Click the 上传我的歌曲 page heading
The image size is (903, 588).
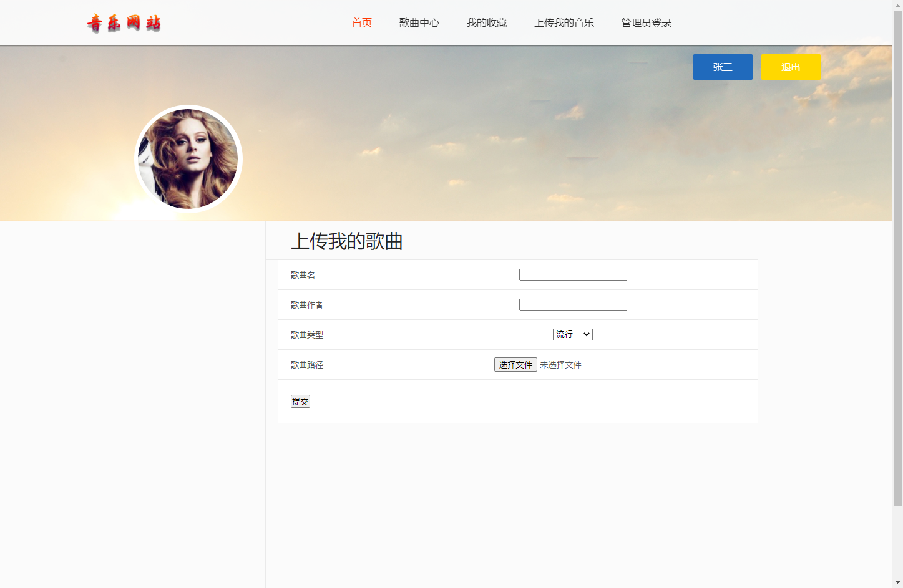tap(347, 241)
